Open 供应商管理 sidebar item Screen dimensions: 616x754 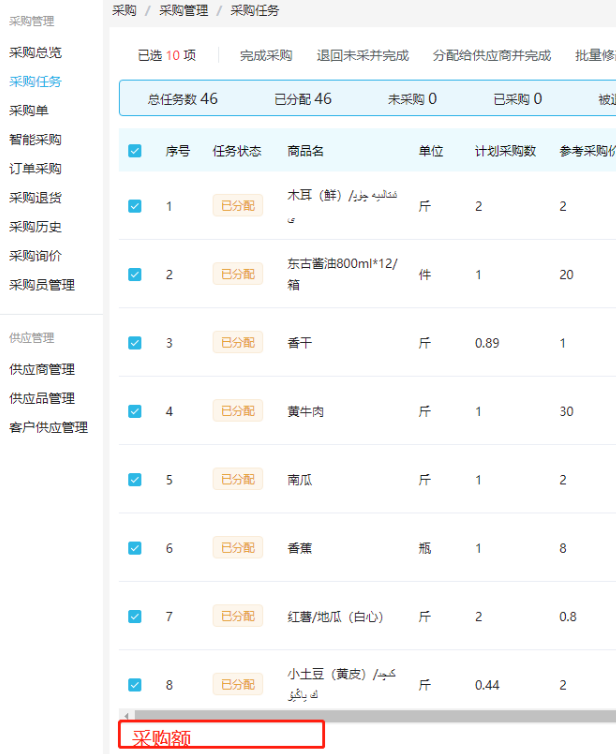click(x=42, y=369)
